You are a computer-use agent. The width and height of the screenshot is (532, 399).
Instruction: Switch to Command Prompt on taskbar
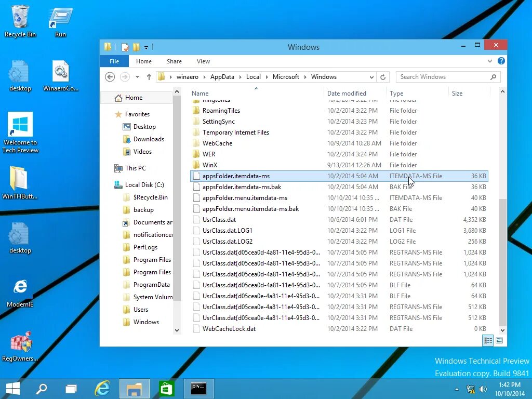(x=198, y=389)
